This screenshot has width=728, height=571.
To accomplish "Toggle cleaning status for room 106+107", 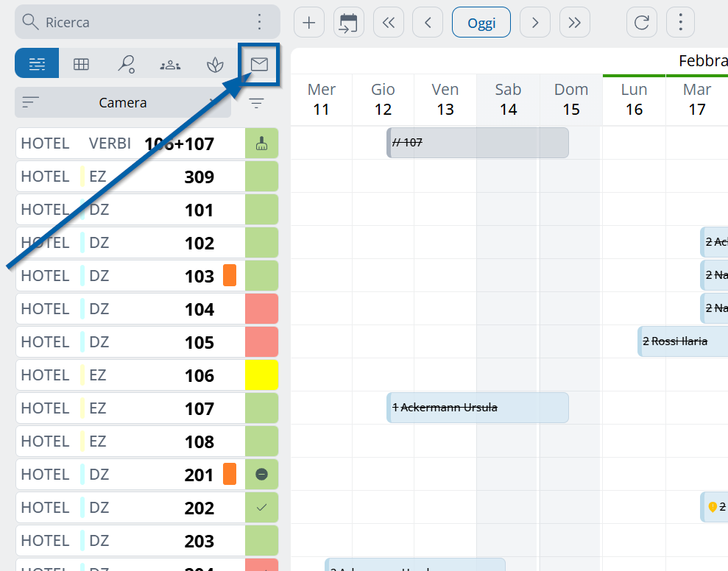I will click(261, 144).
